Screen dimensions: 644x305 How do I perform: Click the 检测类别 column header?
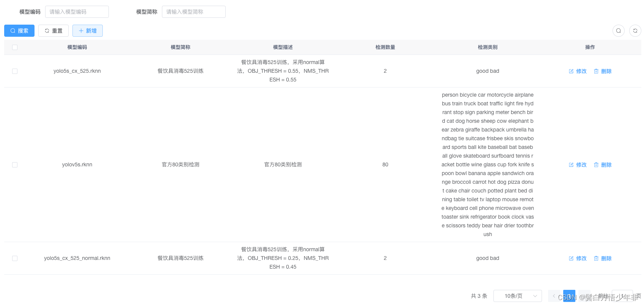tap(488, 47)
